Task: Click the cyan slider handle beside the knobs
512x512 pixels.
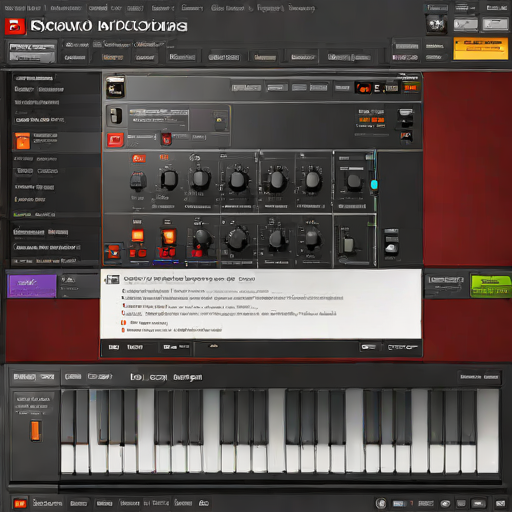Action: (374, 184)
